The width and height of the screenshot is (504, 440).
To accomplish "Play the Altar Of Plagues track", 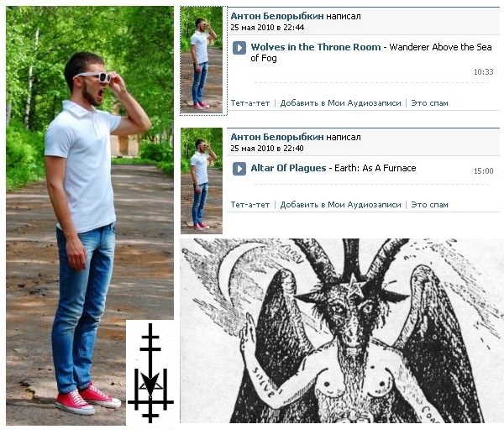I will [x=239, y=169].
